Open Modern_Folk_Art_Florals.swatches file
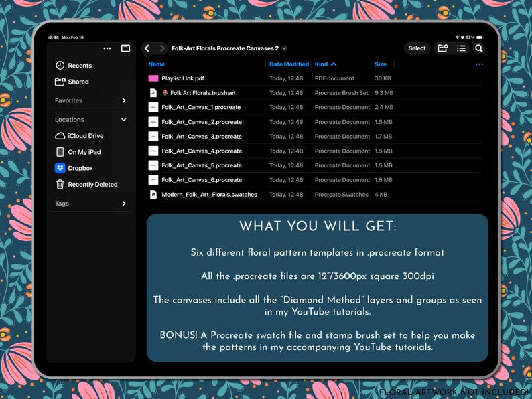The height and width of the screenshot is (399, 532). (209, 195)
